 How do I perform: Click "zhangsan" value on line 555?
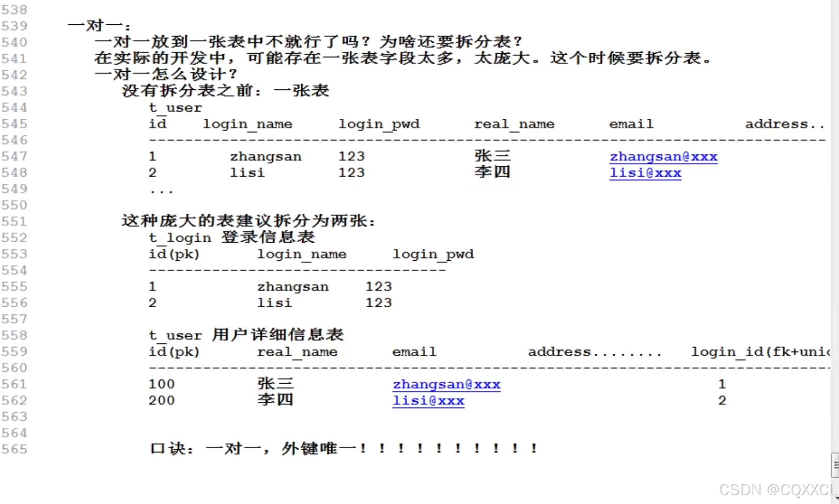click(x=293, y=287)
